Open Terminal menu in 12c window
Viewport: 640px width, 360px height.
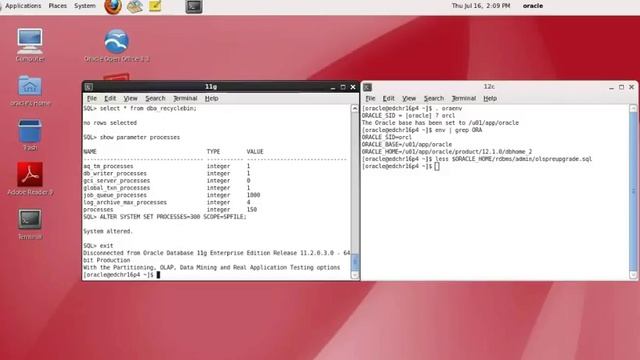(x=464, y=98)
